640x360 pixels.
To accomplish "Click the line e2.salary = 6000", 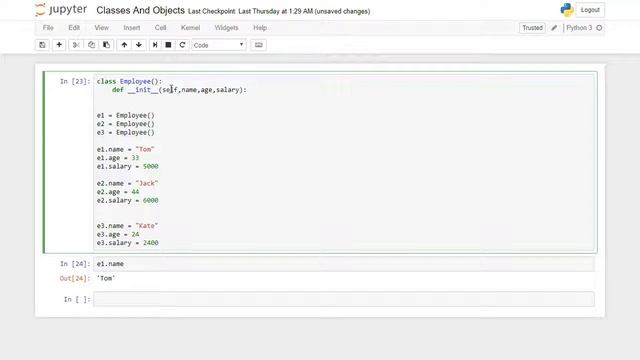I will click(x=128, y=200).
